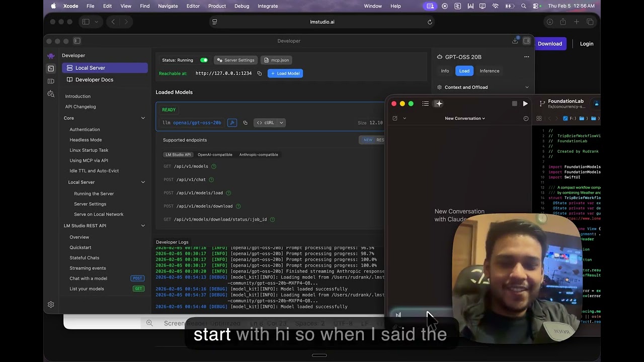The width and height of the screenshot is (644, 362).
Task: Open Discover search icon in left rail
Action: click(x=51, y=94)
